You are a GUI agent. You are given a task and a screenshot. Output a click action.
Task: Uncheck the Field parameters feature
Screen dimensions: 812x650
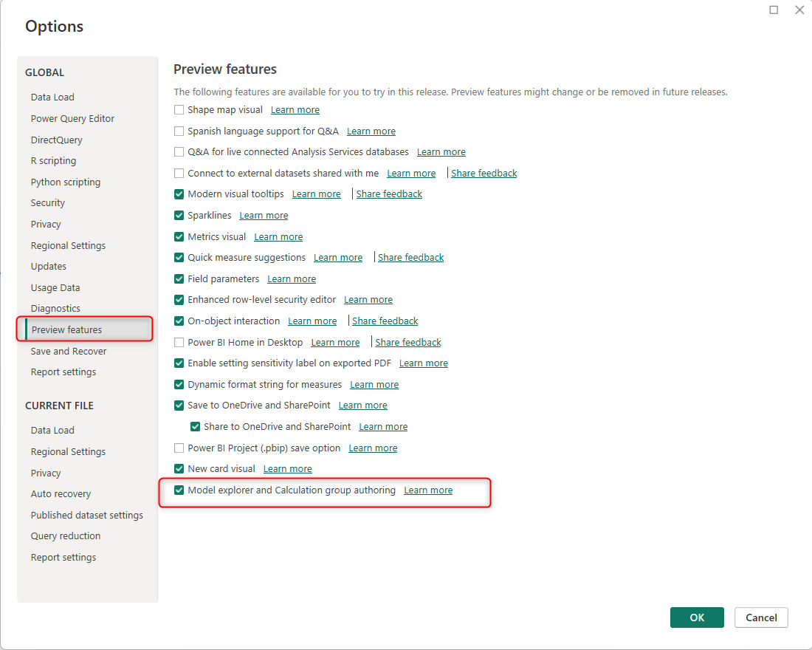point(179,279)
